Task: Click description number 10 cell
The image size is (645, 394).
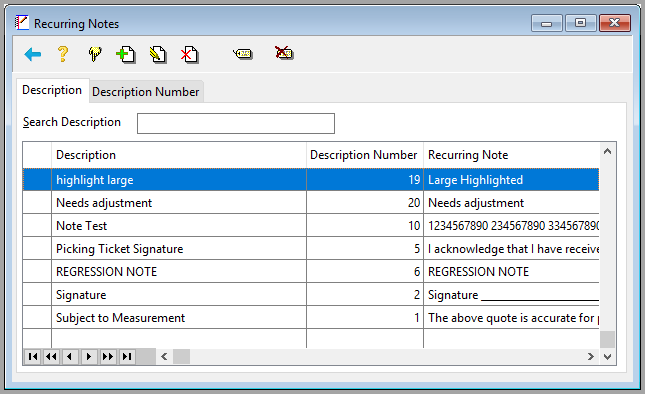Action: 365,226
